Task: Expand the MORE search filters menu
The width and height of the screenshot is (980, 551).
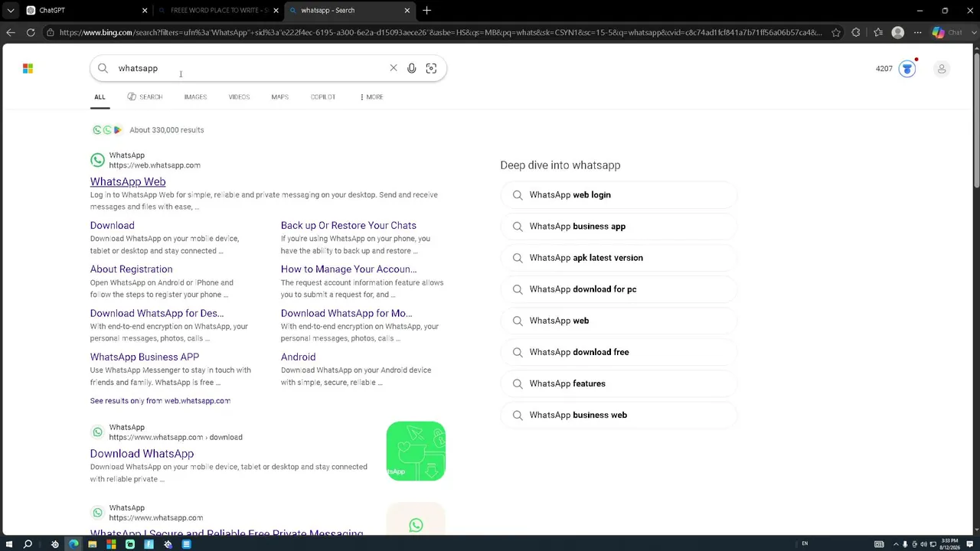Action: click(x=371, y=97)
